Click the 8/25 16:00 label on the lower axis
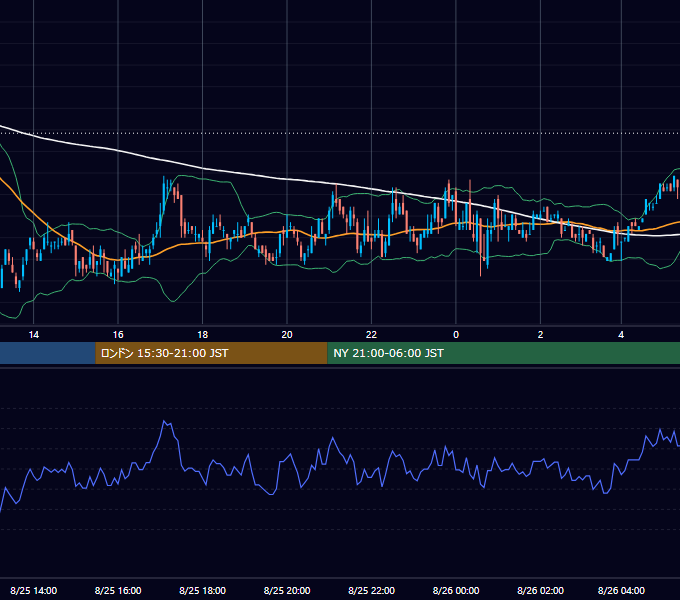Image resolution: width=680 pixels, height=600 pixels. (118, 590)
